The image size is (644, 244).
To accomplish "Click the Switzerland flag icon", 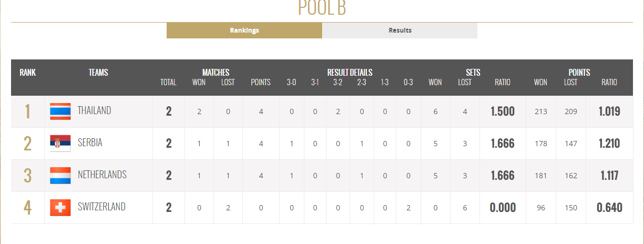I will tap(60, 208).
